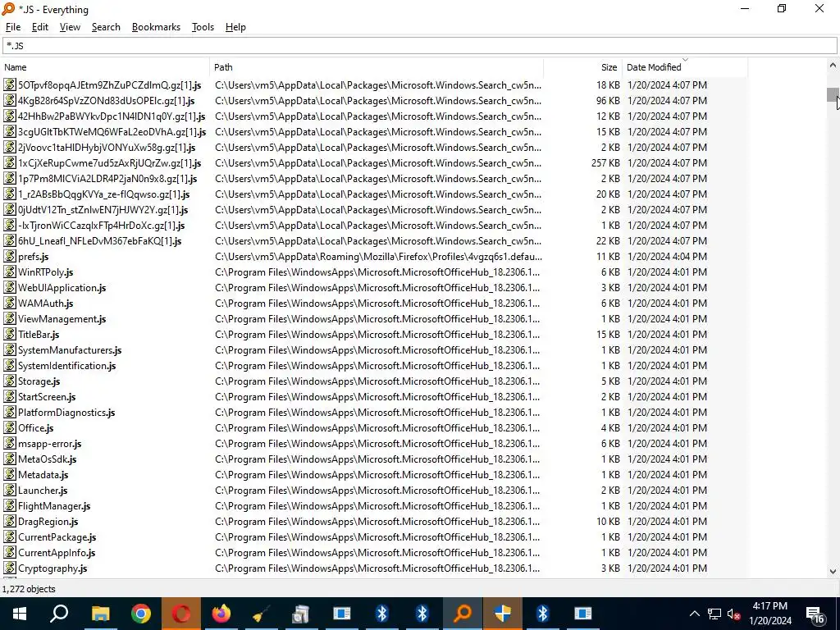The image size is (840, 630).
Task: Click the vertical scrollbar thumb
Action: 833,94
